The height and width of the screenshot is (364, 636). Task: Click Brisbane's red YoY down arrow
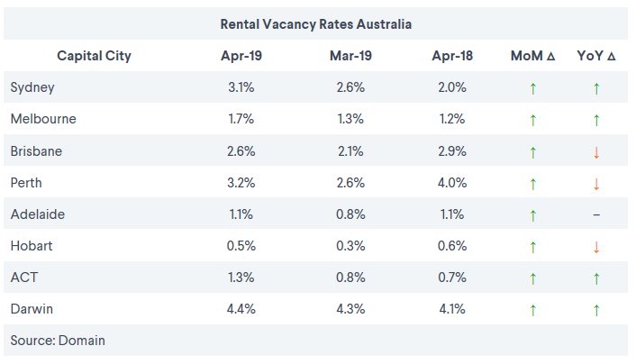click(596, 152)
